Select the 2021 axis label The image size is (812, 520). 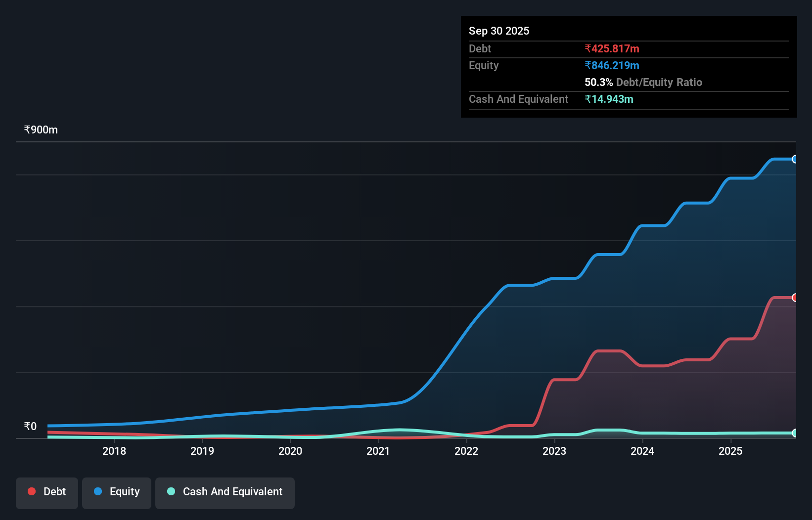378,451
